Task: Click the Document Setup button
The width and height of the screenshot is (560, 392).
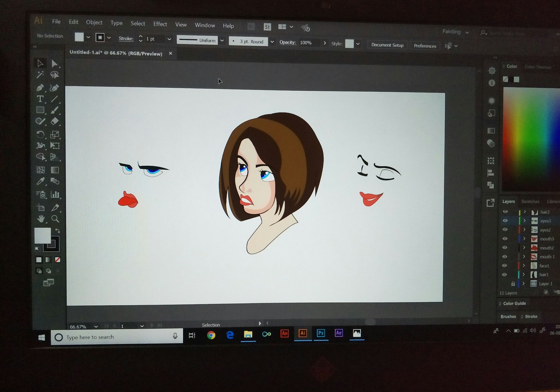Action: tap(387, 45)
